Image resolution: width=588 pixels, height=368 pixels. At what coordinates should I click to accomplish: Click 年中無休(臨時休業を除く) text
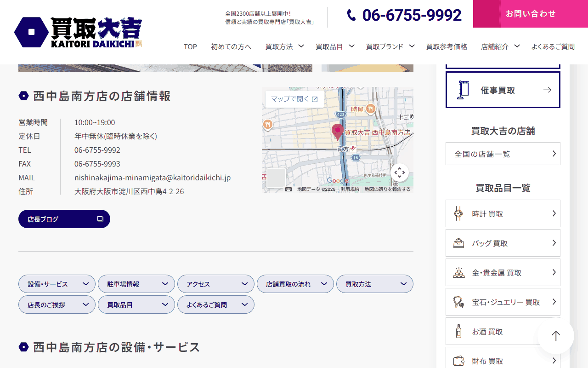click(x=116, y=136)
